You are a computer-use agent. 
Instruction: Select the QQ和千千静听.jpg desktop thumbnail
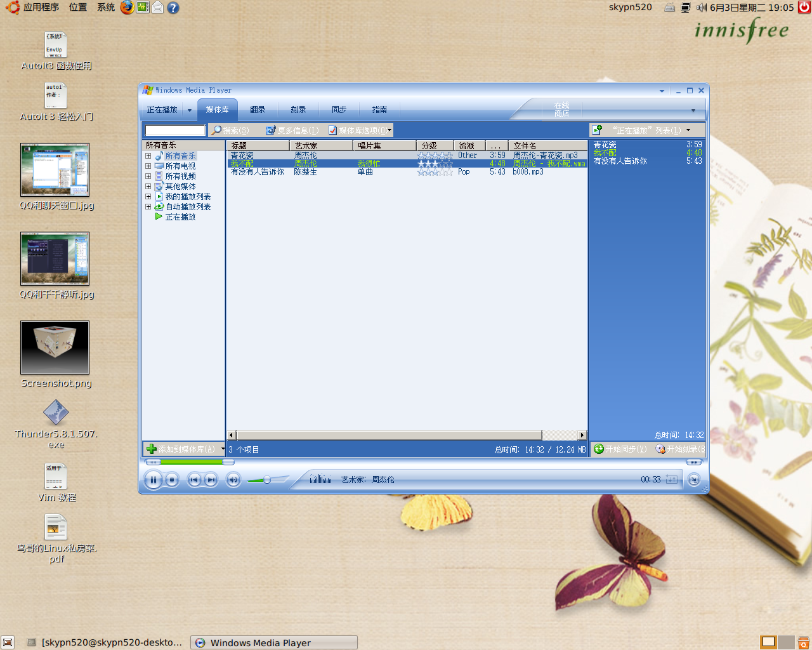click(55, 258)
